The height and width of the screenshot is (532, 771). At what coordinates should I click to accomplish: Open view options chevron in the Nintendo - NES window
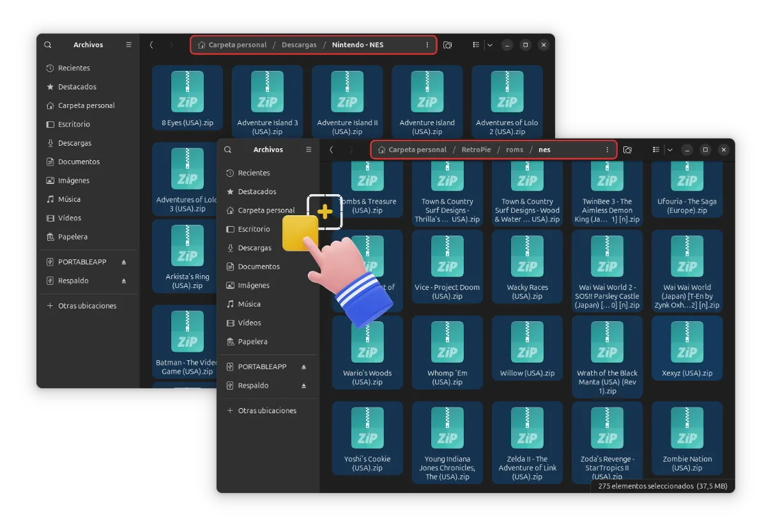pyautogui.click(x=490, y=45)
